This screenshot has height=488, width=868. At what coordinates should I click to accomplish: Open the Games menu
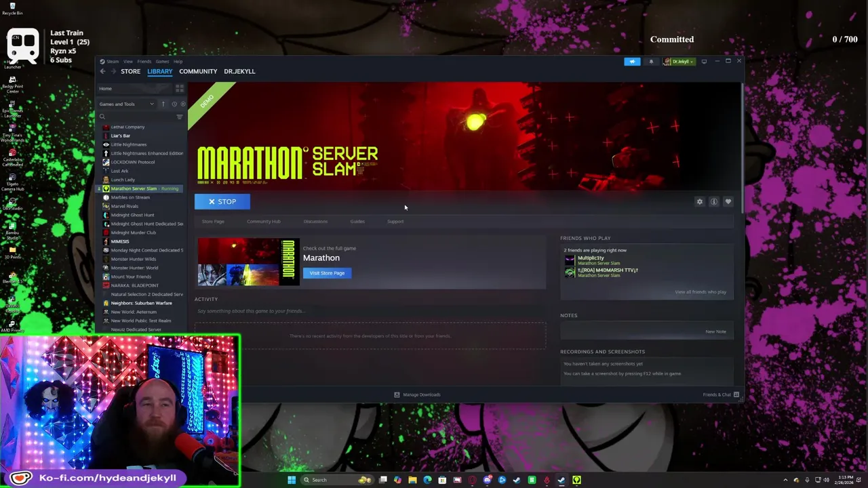click(x=162, y=62)
